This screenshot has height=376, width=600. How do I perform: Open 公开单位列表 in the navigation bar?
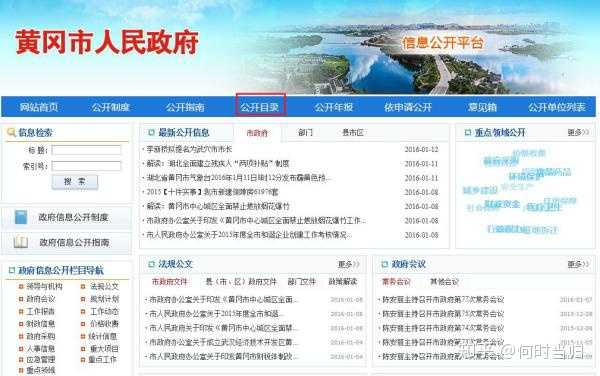tap(557, 107)
